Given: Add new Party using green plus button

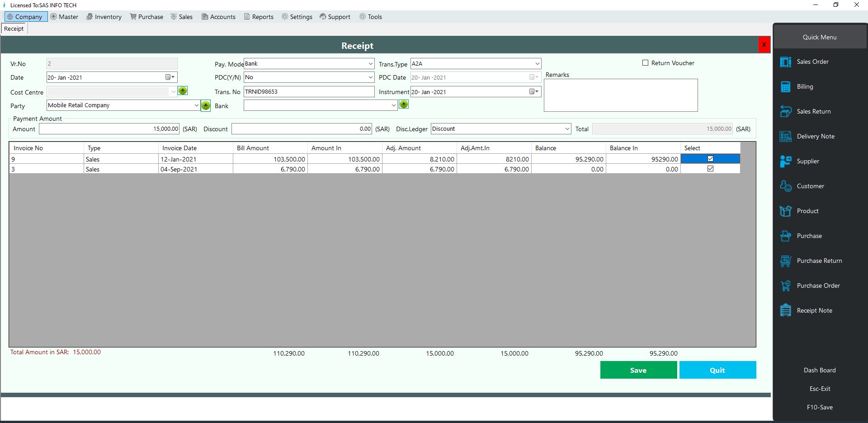Looking at the screenshot, I should [206, 105].
